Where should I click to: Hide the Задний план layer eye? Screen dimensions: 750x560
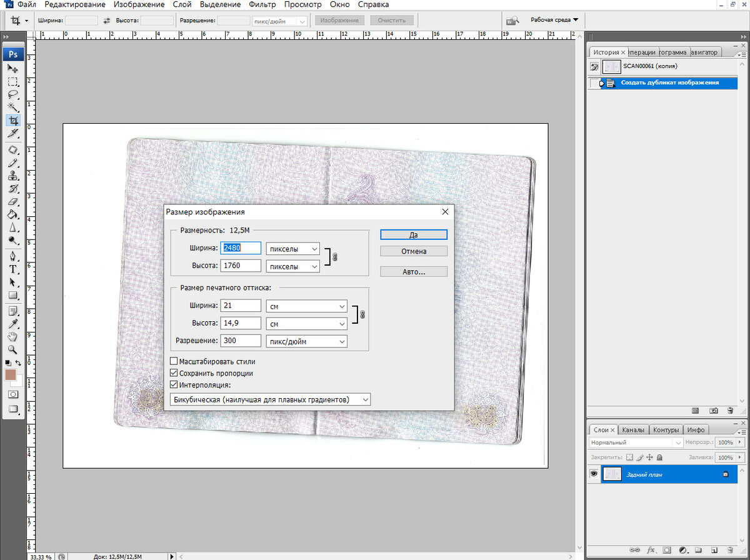[594, 474]
